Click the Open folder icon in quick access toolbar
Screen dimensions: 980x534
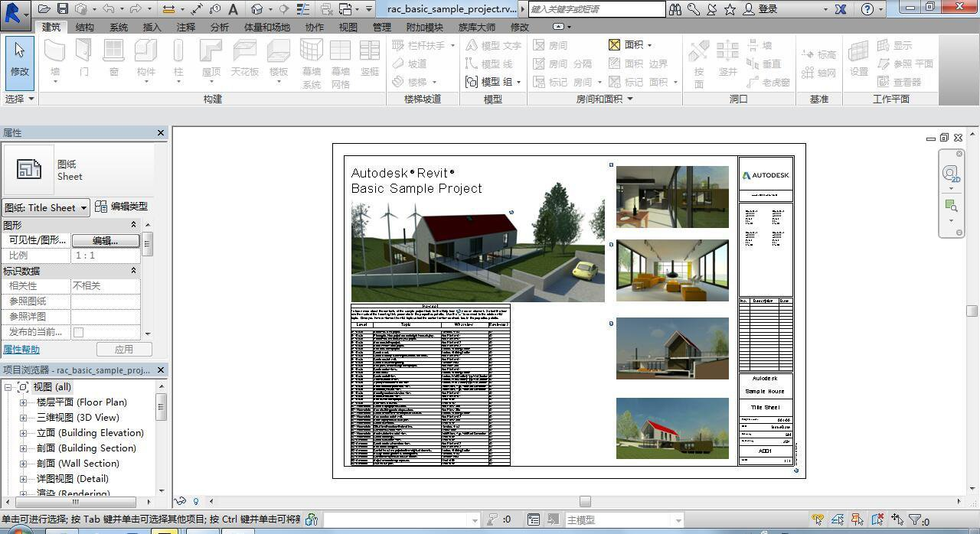pos(44,9)
